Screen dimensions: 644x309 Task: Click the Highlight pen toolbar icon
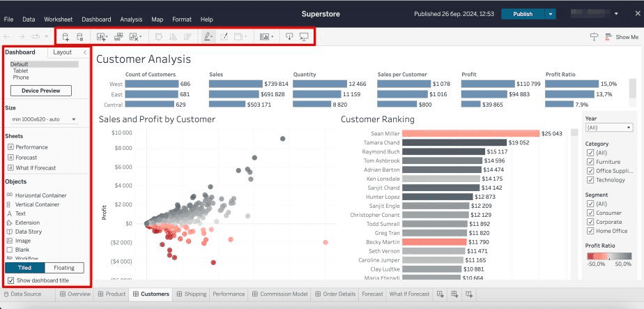click(x=208, y=36)
